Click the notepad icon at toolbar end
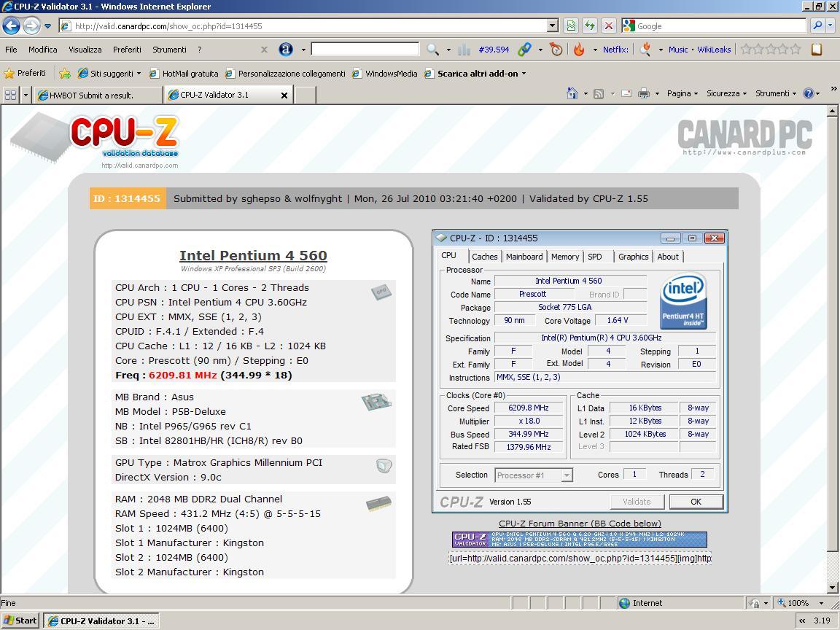Viewport: 840px width, 630px height. 817,50
